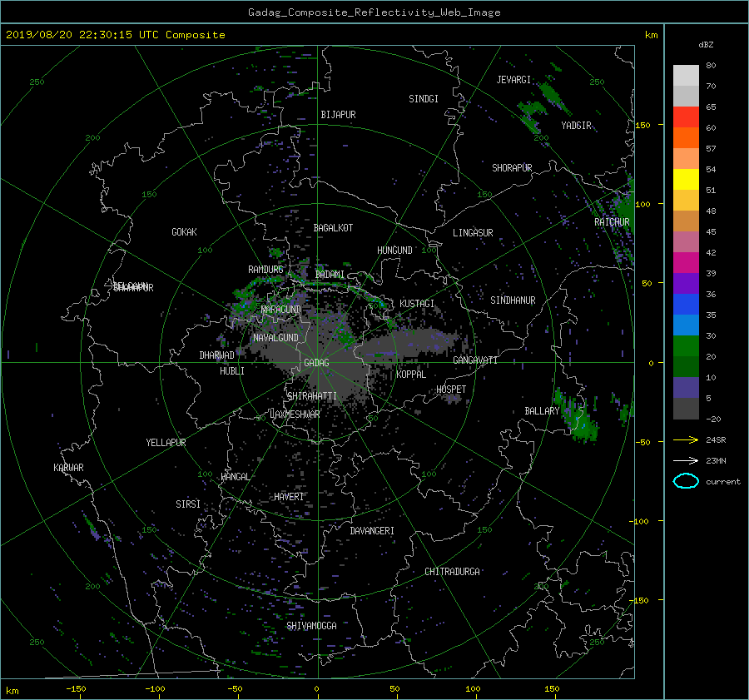Click the KARWAR city label
The height and width of the screenshot is (700, 749).
pyautogui.click(x=68, y=468)
